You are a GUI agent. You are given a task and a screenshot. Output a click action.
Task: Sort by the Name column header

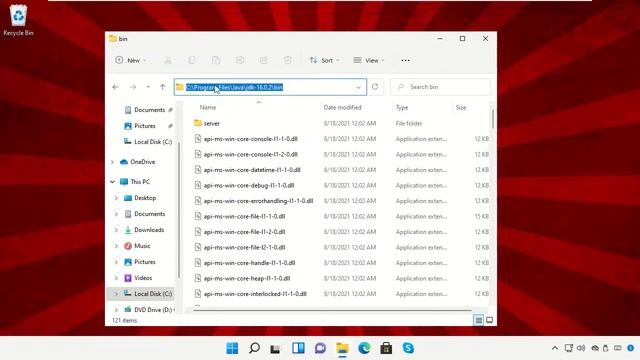click(x=208, y=107)
